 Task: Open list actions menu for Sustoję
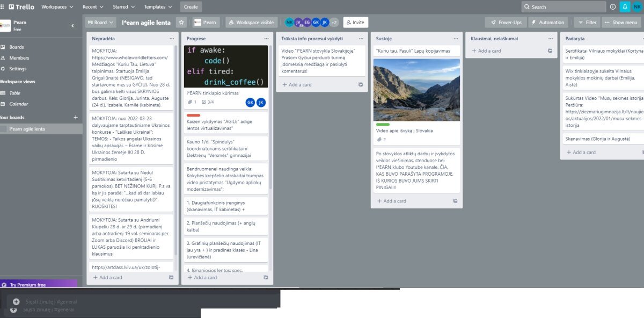(x=455, y=39)
